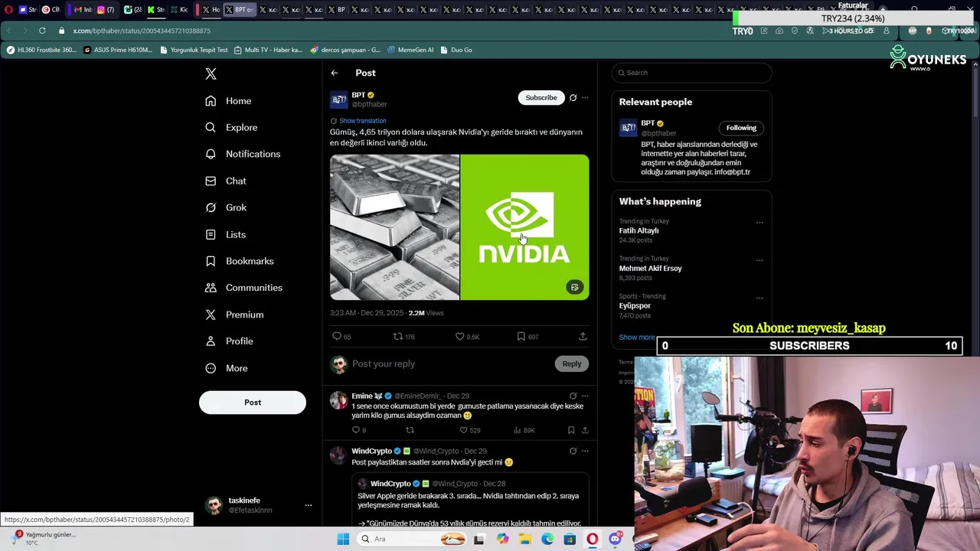The width and height of the screenshot is (980, 551).
Task: Open Emine's profile avatar
Action: 338,400
